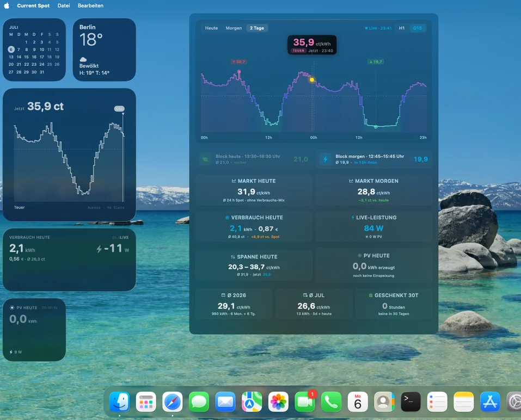Click the Verbrauch Heute desktop widget
The width and height of the screenshot is (521, 420).
(69, 260)
